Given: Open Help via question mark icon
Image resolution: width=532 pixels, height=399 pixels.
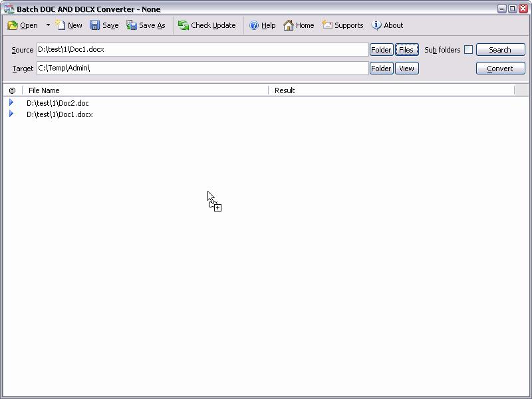Looking at the screenshot, I should 254,25.
